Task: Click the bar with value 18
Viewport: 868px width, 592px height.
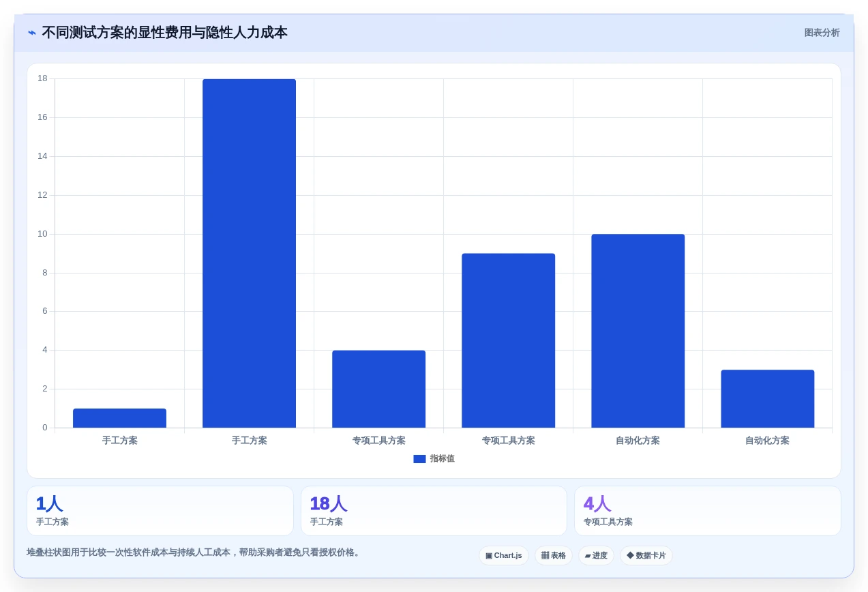Action: (x=249, y=254)
